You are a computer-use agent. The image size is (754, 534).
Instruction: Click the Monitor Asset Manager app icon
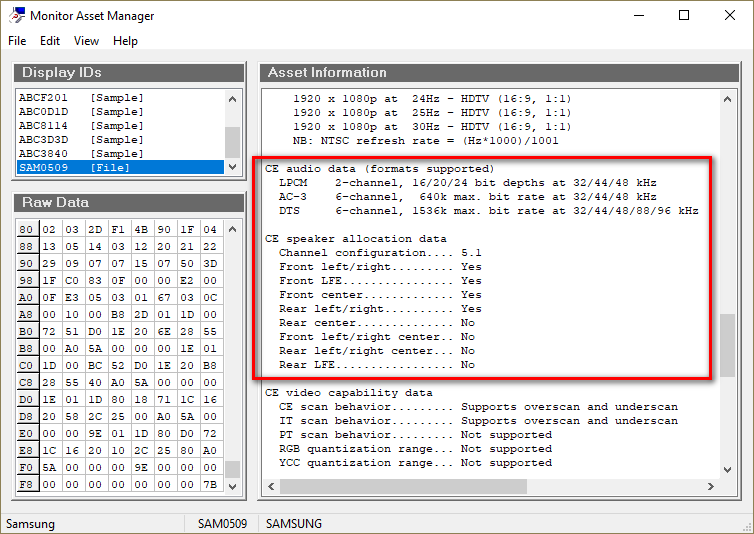point(16,16)
